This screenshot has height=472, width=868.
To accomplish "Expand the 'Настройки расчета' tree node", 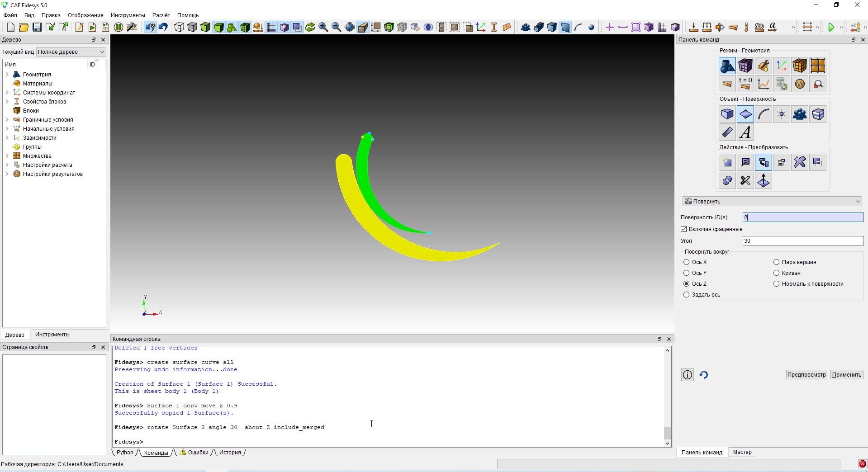I will [x=7, y=165].
